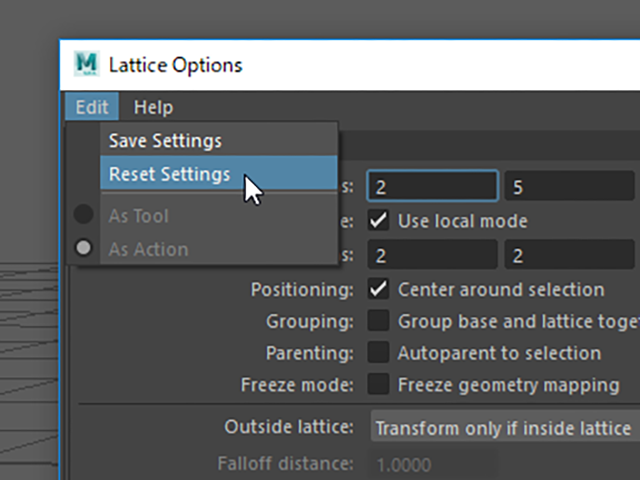This screenshot has width=640, height=480.
Task: Enable Freeze geometry mapping checkbox
Action: 378,384
